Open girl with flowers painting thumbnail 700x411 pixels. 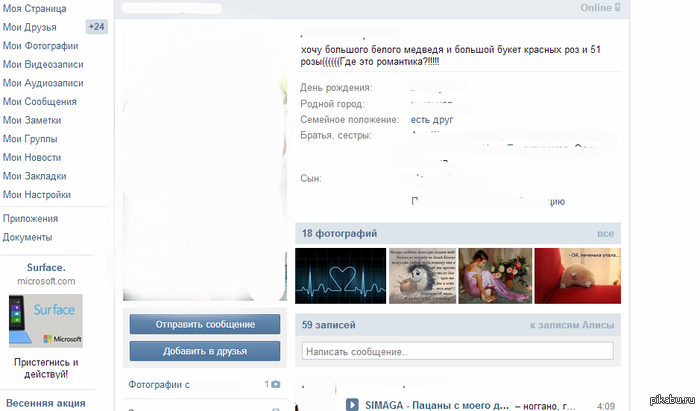(x=496, y=276)
